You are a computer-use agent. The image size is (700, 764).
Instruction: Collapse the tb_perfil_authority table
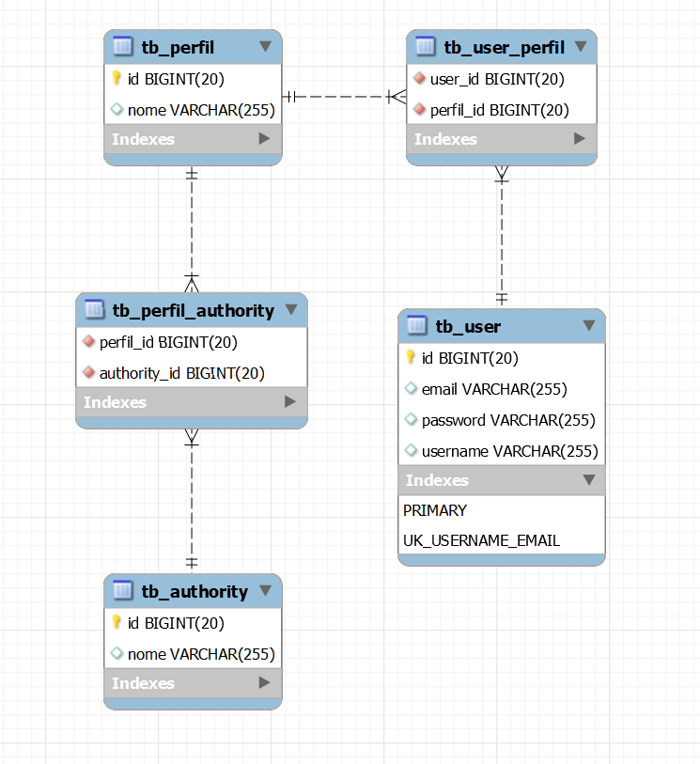[x=291, y=310]
